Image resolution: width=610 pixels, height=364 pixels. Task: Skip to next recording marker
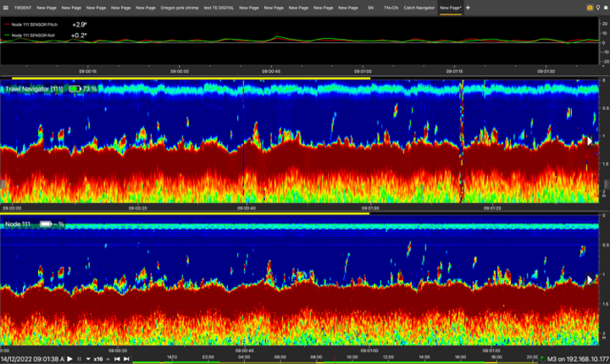click(126, 359)
